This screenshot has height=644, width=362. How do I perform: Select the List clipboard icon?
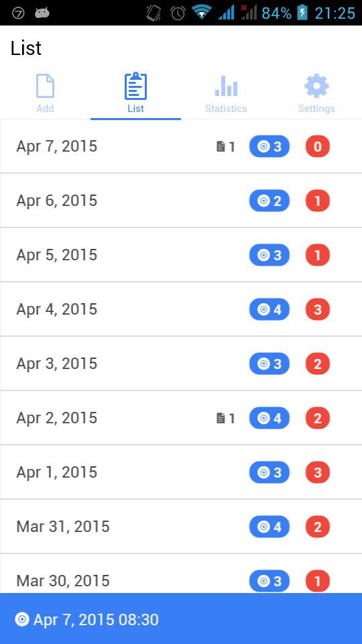coord(135,86)
